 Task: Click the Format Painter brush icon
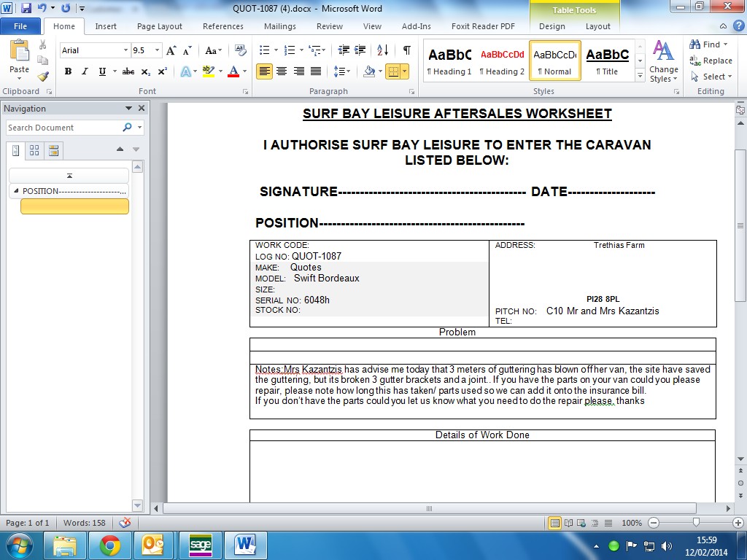(x=43, y=76)
